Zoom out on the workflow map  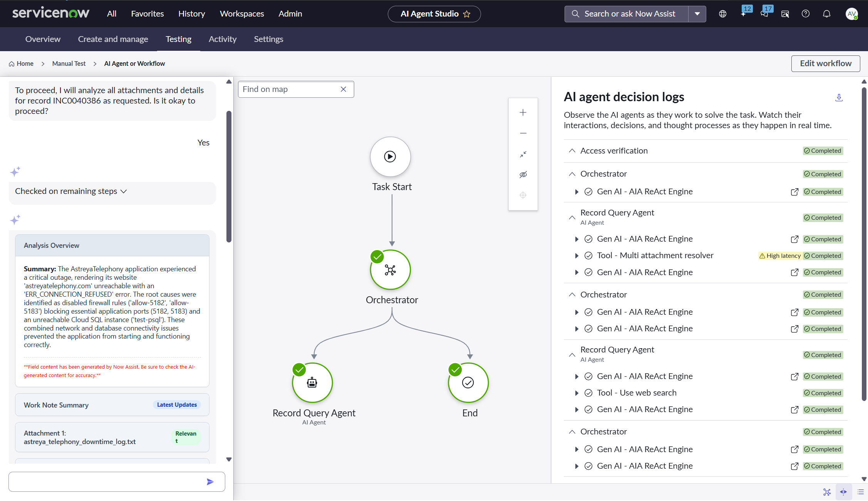point(523,133)
